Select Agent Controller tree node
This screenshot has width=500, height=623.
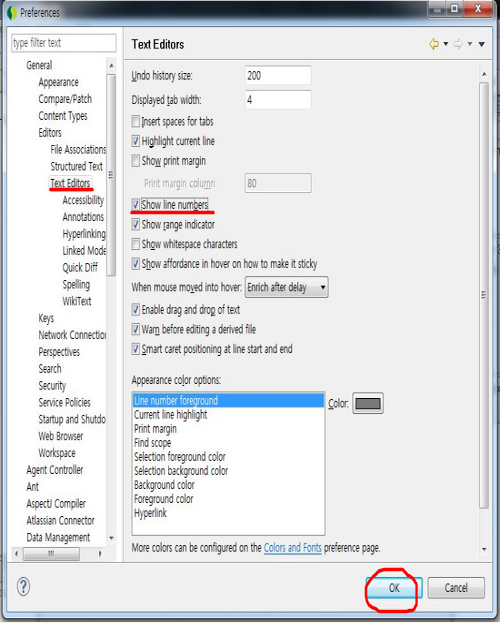[x=55, y=470]
